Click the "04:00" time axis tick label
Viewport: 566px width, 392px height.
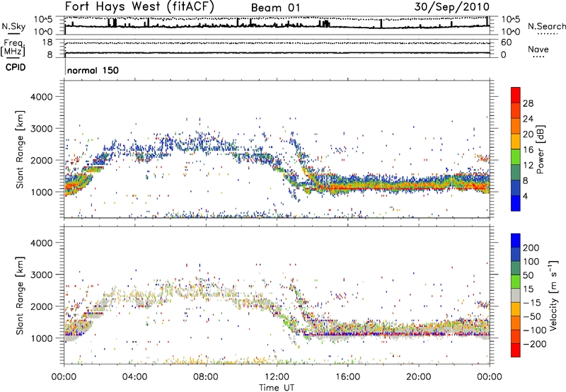point(134,377)
